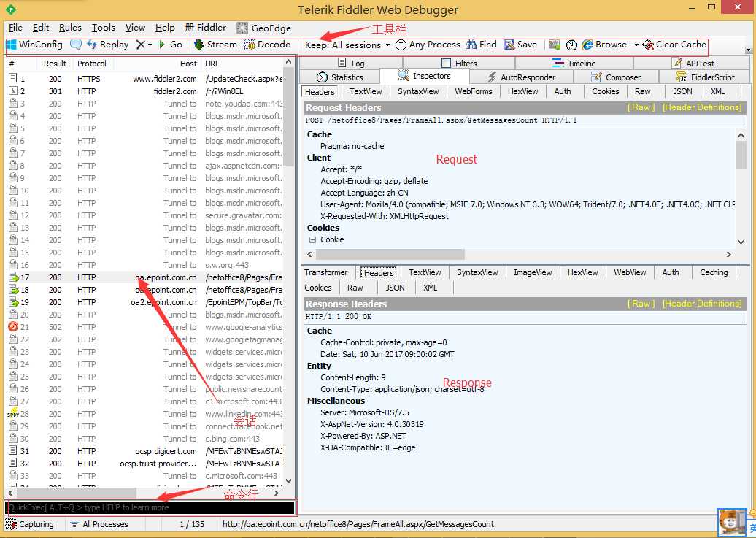The width and height of the screenshot is (756, 538).
Task: Open the remove X dropdown arrow
Action: coord(150,45)
